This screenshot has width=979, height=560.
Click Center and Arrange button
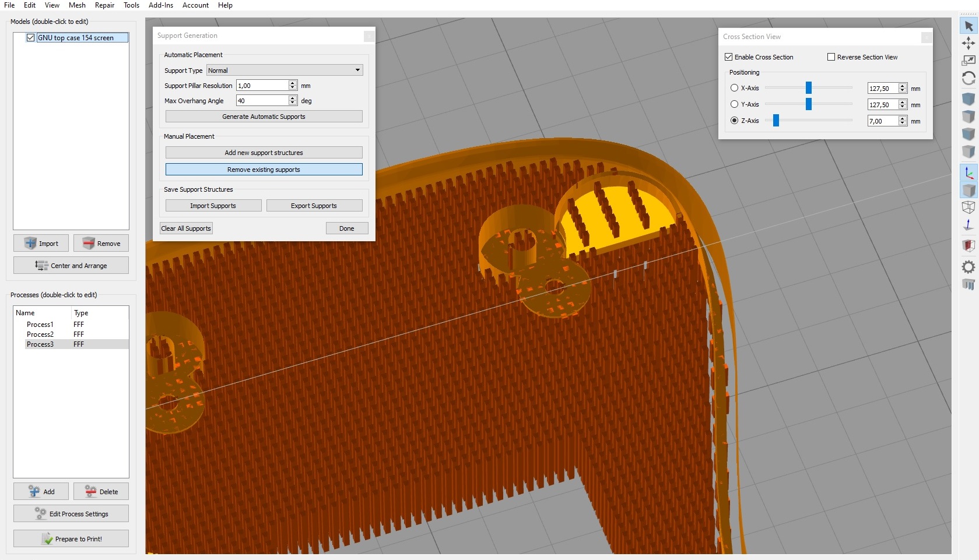pyautogui.click(x=71, y=266)
